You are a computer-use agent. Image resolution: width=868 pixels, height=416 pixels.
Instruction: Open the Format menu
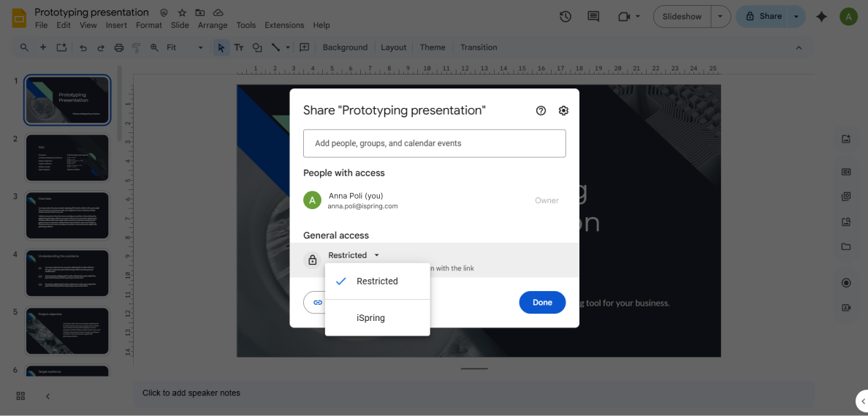[149, 25]
